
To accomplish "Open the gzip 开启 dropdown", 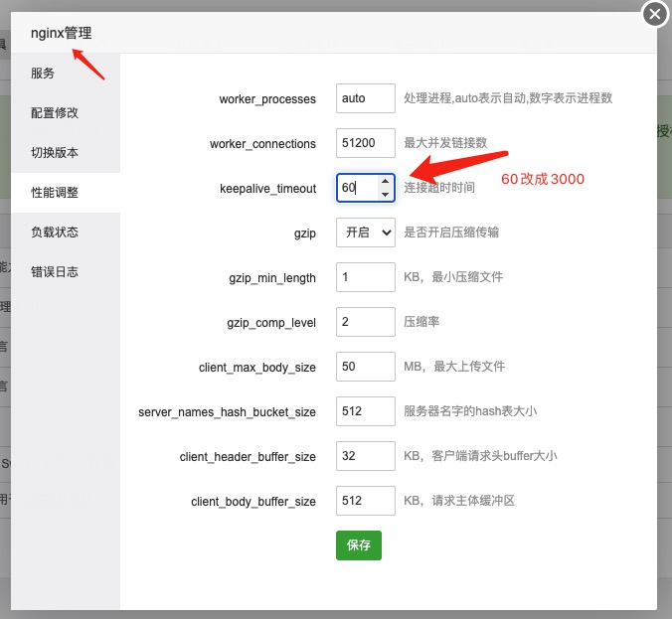I will pos(366,232).
